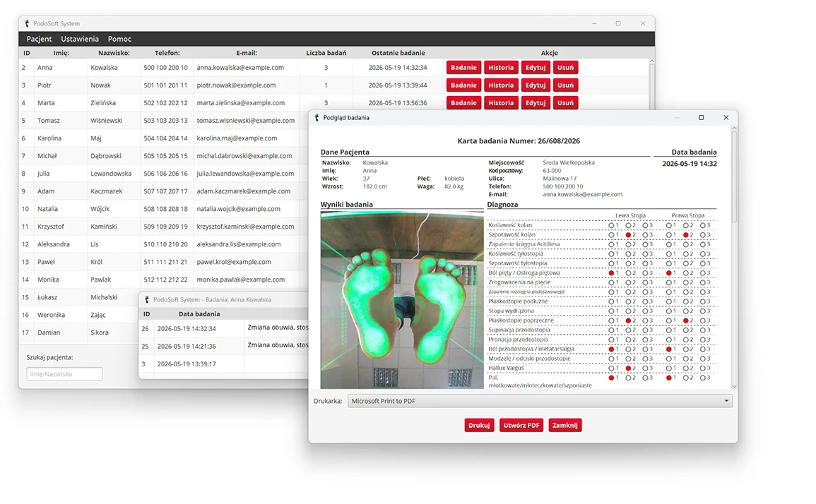Sort by the Nazwisko column header
816x504 pixels.
[x=114, y=53]
